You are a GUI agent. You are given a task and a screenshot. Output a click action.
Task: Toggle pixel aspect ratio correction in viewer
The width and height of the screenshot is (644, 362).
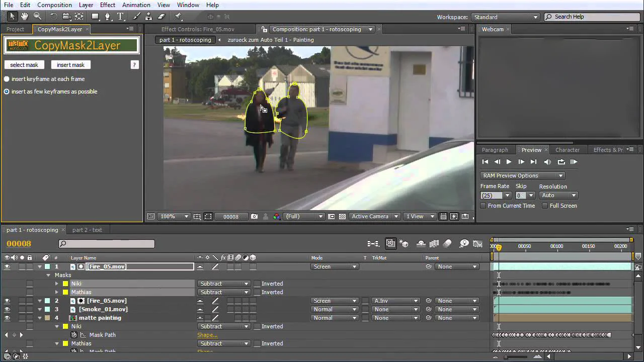[443, 216]
